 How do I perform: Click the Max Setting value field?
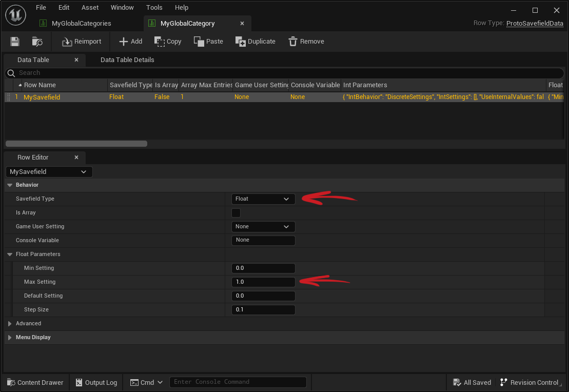point(263,282)
